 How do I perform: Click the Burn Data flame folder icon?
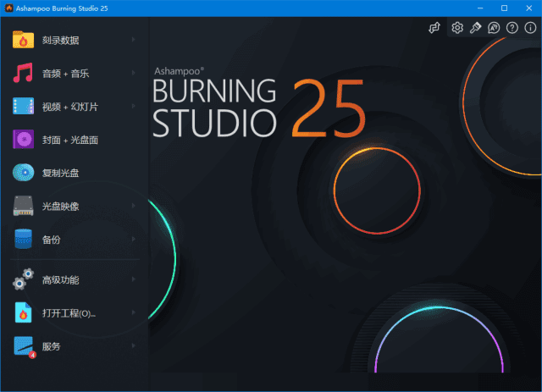point(23,40)
